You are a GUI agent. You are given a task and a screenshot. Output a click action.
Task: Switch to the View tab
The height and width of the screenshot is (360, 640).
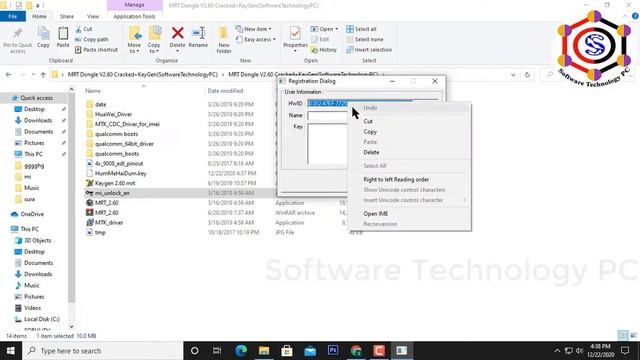[93, 16]
